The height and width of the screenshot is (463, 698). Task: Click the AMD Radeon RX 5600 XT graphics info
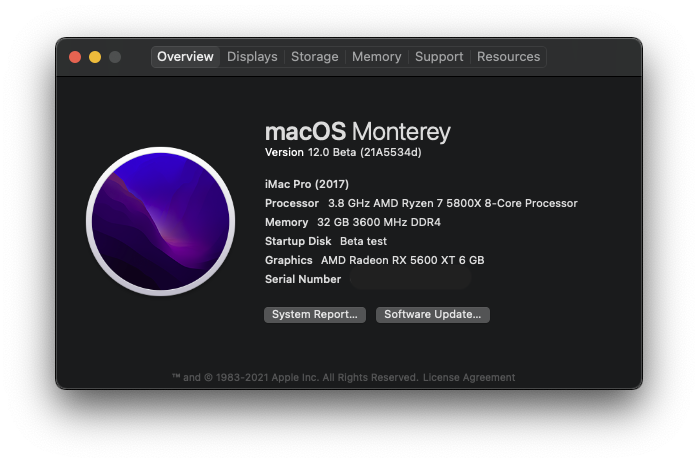coord(402,260)
